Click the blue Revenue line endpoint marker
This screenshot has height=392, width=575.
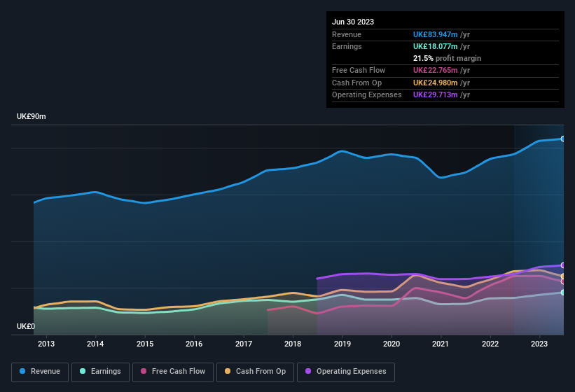point(563,139)
